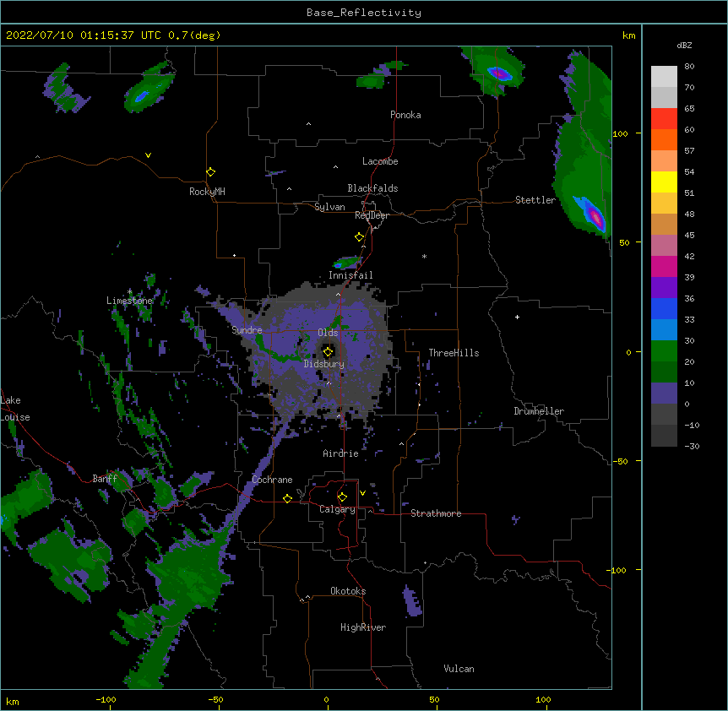Click the Drumheller town label
This screenshot has height=711, width=728.
point(539,411)
